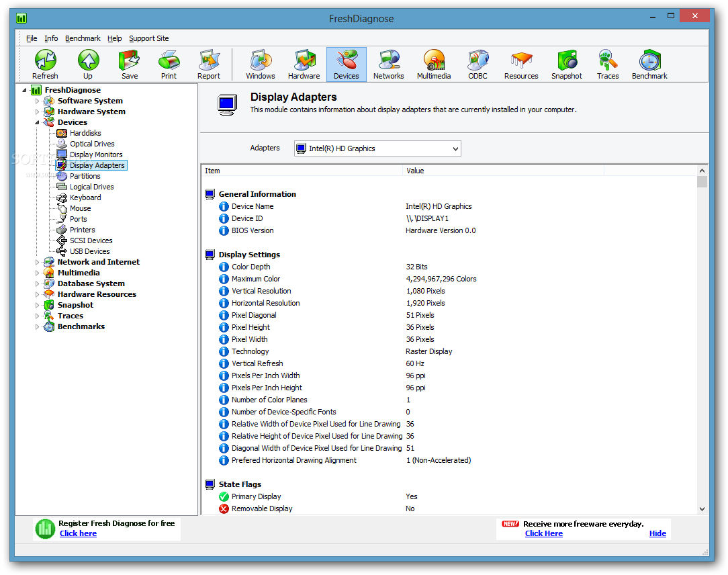Click the State Flags section header

pos(240,484)
